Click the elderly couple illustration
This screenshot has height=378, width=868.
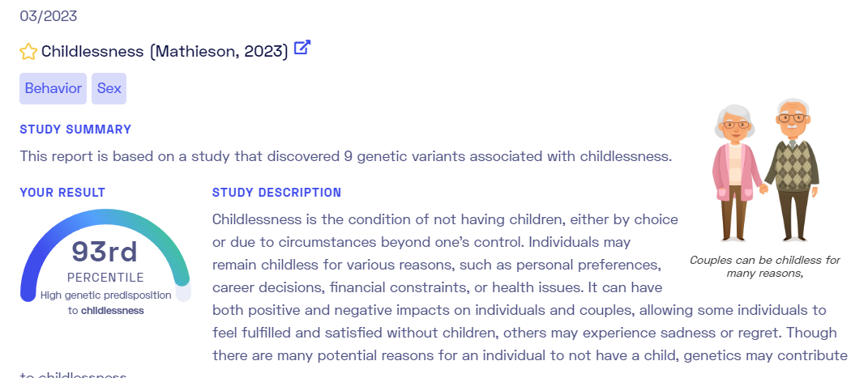coord(766,170)
